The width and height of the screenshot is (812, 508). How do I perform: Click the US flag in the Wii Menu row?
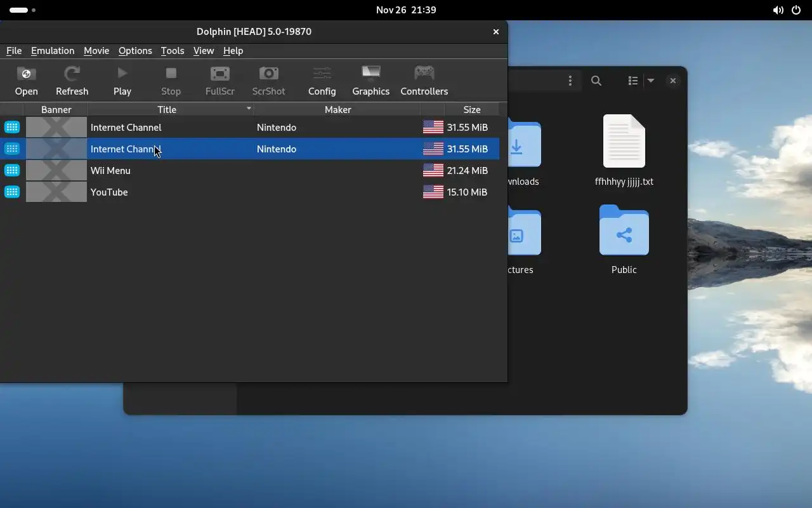pos(433,170)
